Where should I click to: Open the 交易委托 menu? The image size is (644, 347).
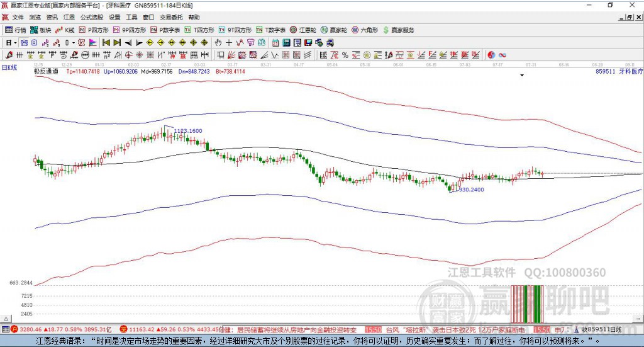[171, 17]
